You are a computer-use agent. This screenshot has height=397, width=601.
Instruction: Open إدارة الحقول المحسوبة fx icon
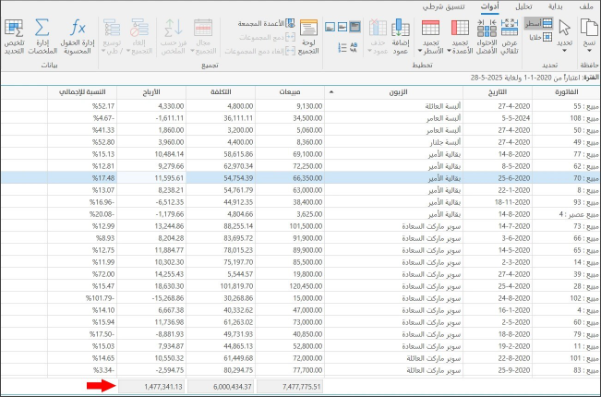tap(78, 28)
